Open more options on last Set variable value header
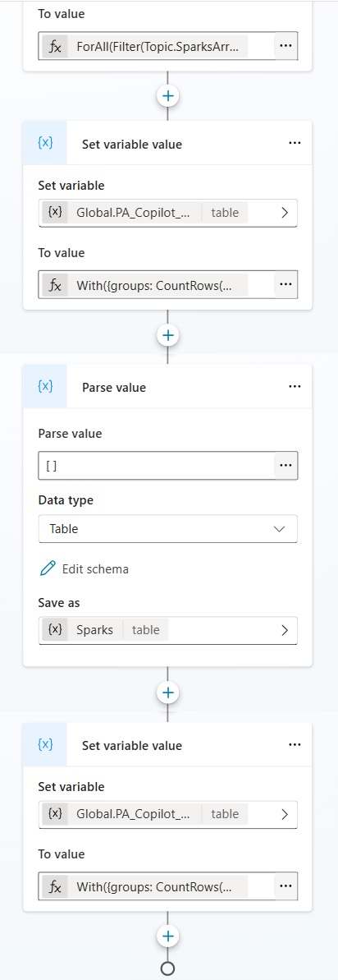 [x=295, y=745]
